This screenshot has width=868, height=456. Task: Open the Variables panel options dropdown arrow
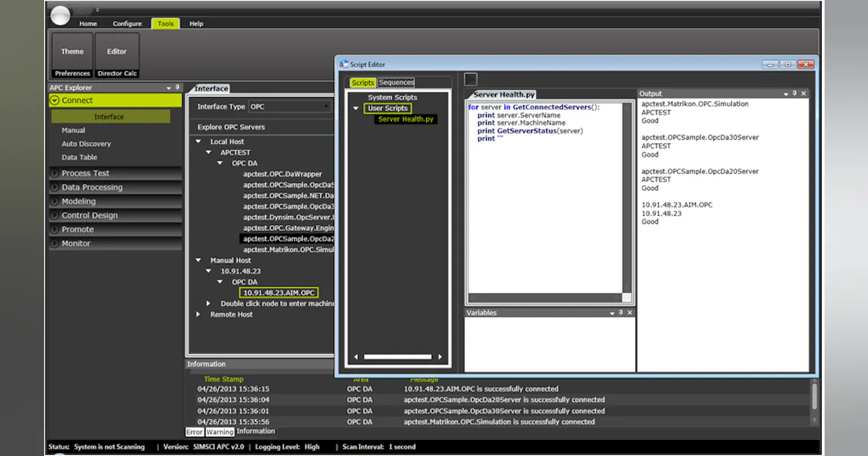612,313
